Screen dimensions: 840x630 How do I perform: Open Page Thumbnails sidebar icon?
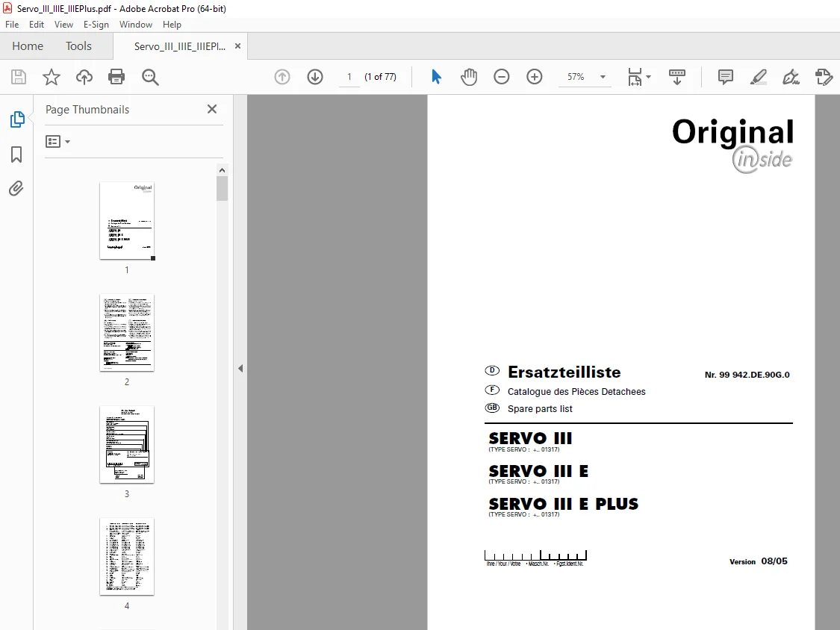(16, 119)
